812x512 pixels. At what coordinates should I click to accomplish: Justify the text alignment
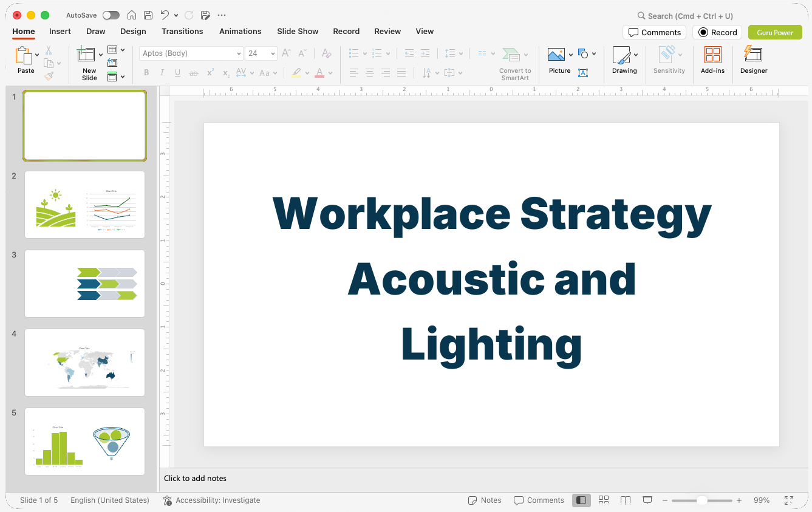[401, 73]
